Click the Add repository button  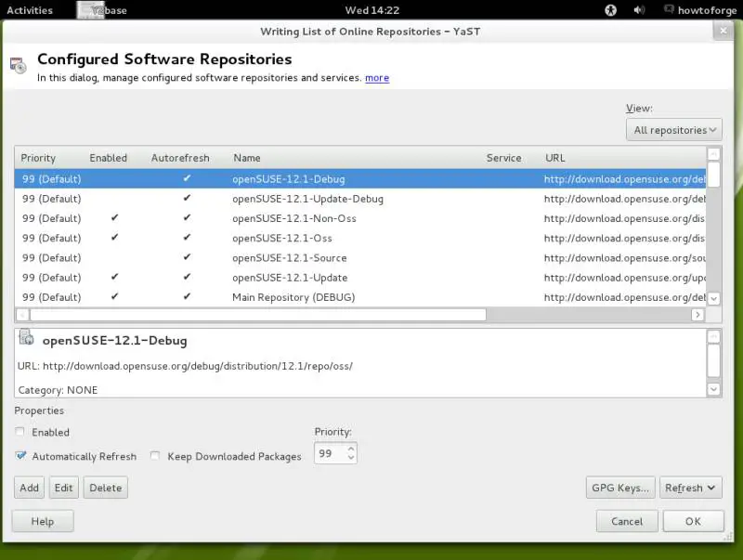point(29,488)
